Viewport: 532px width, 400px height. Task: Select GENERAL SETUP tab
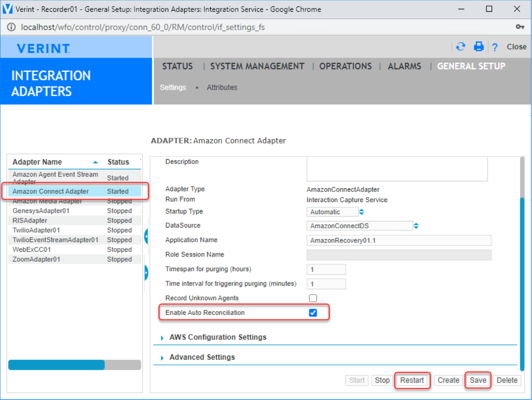(471, 66)
